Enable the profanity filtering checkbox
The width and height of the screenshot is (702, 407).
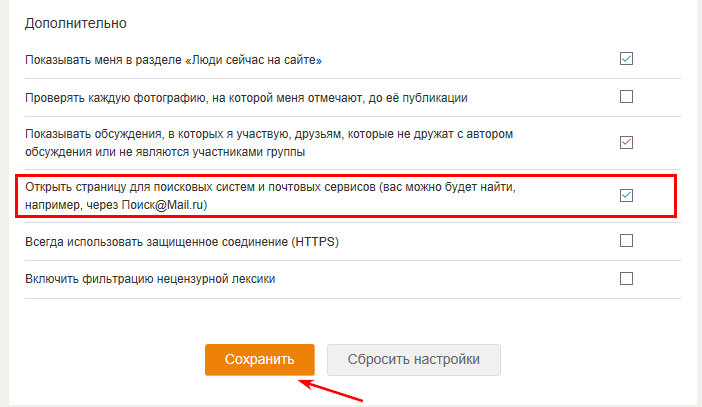point(626,278)
